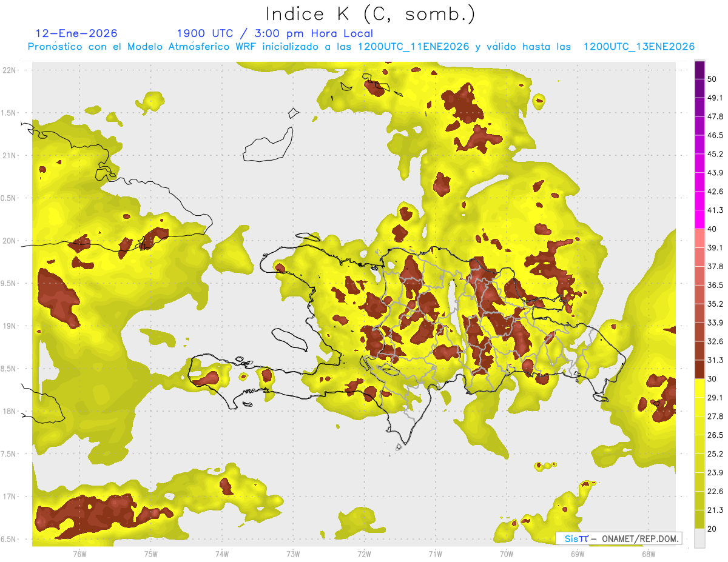Click the legend value '43.9'

(x=715, y=173)
